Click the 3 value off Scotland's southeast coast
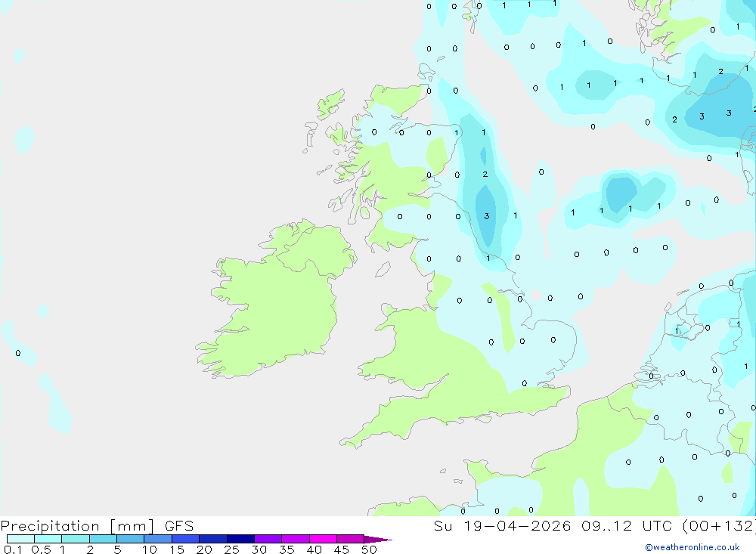The image size is (756, 554). (x=486, y=216)
